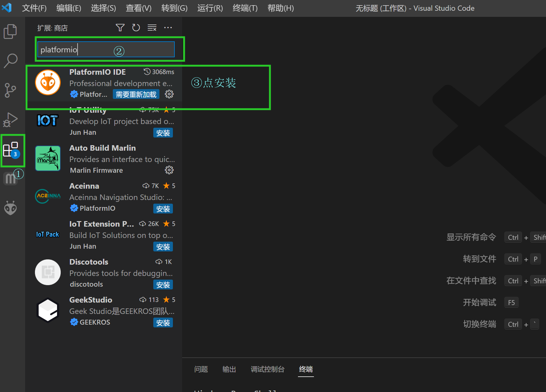546x392 pixels.
Task: Clear extension search results icon
Action: [152, 28]
